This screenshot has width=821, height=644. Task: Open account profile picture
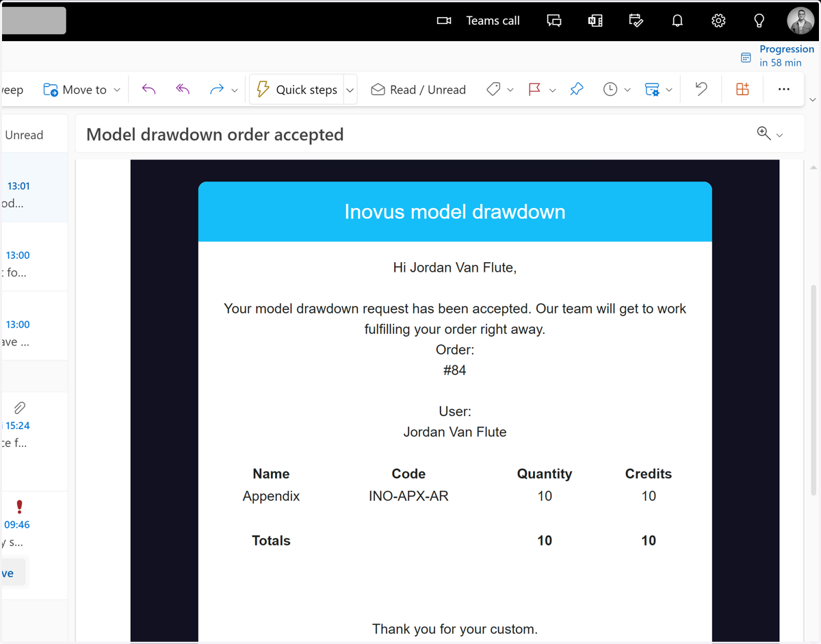800,21
